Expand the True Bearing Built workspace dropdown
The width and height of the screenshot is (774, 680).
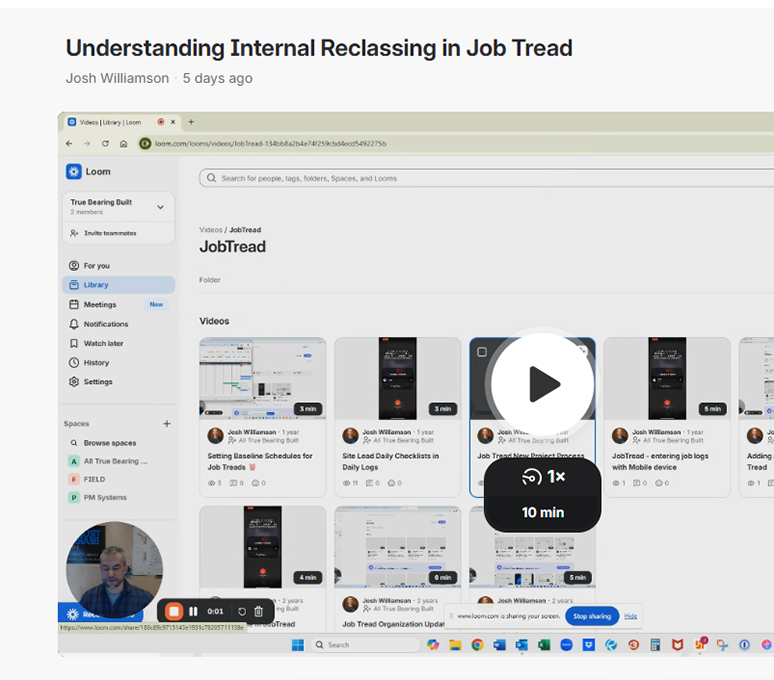[x=160, y=207]
